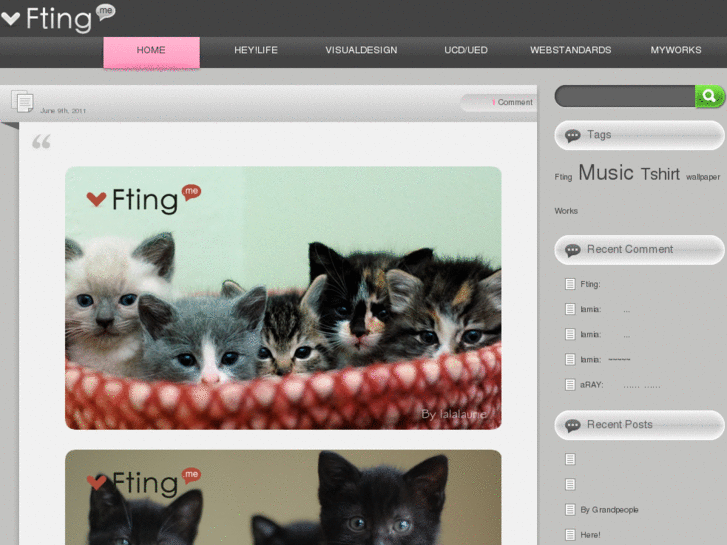Click the Fting logo in header
This screenshot has width=727, height=545.
58,18
